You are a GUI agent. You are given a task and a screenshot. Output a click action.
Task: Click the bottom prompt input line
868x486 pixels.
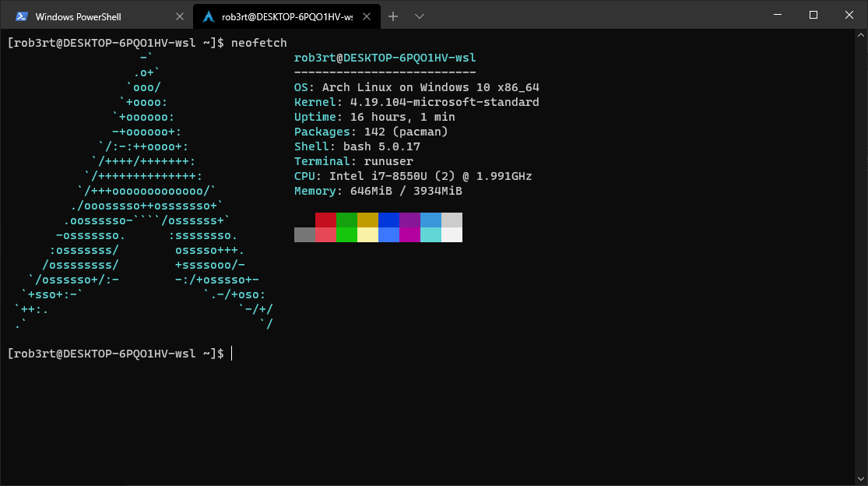click(x=120, y=354)
